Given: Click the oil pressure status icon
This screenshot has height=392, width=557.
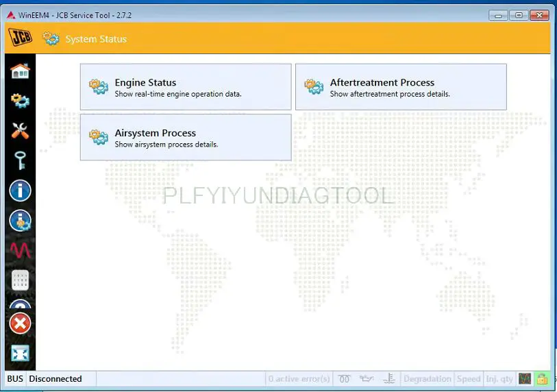Looking at the screenshot, I should coord(367,379).
